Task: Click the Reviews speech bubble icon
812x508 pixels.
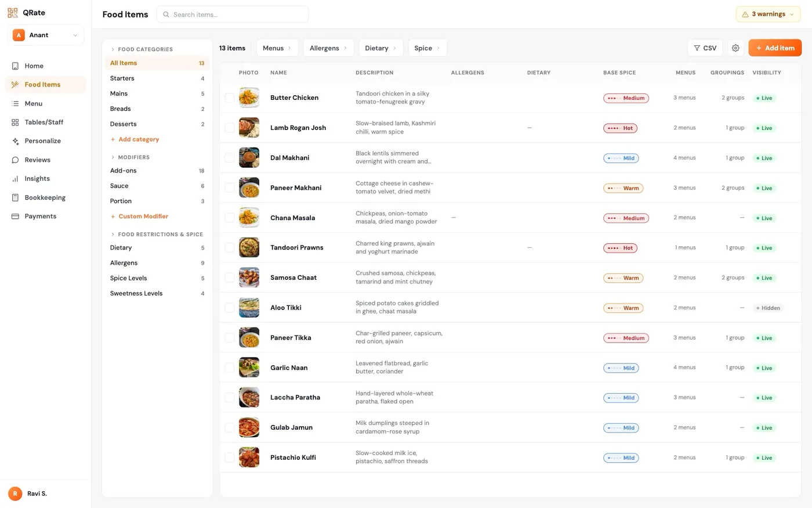Action: 15,160
